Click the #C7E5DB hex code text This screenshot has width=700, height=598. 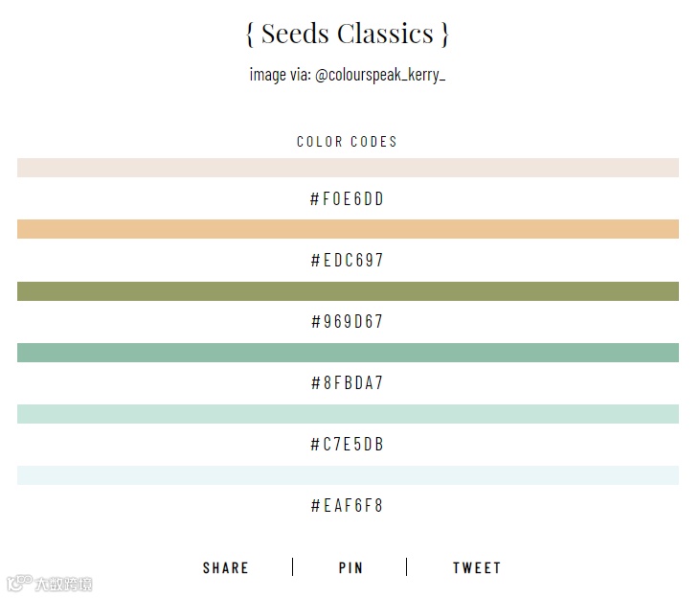click(x=348, y=445)
